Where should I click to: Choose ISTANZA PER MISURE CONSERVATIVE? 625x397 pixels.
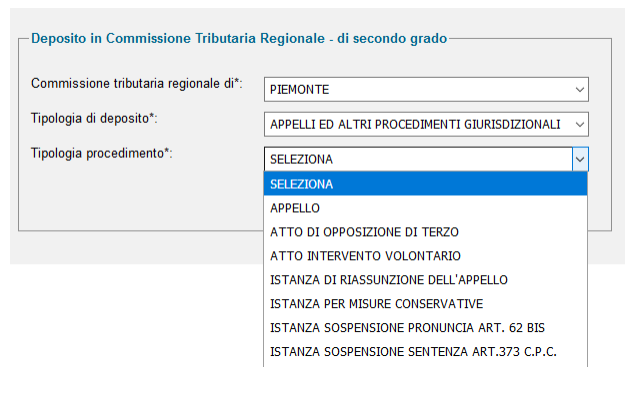(x=425, y=304)
